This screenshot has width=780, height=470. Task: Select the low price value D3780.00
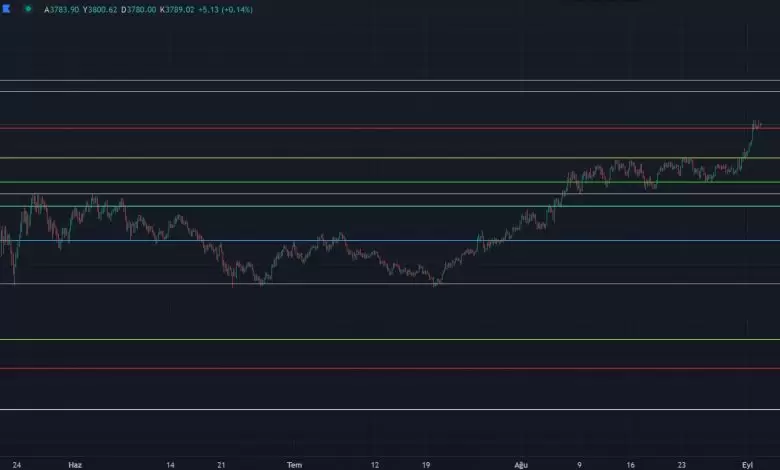pos(144,9)
